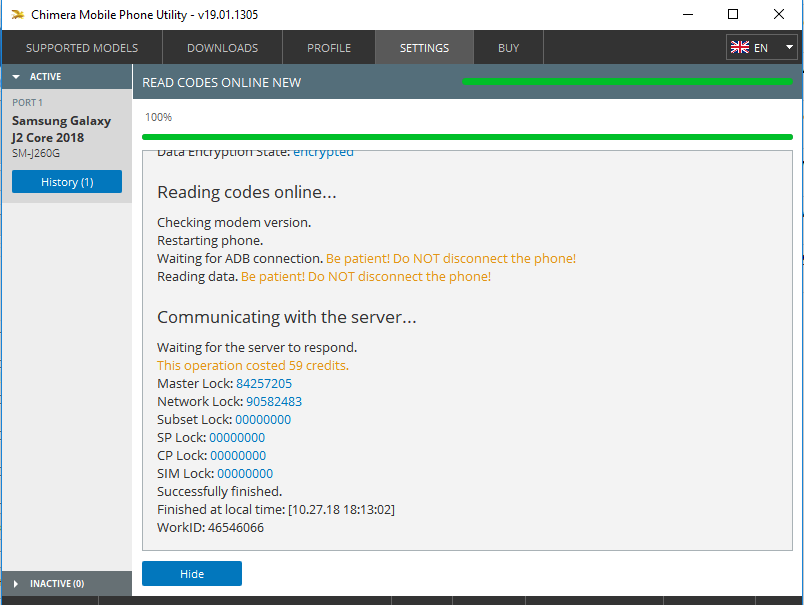
Task: Click the finished local time line
Action: click(x=276, y=510)
